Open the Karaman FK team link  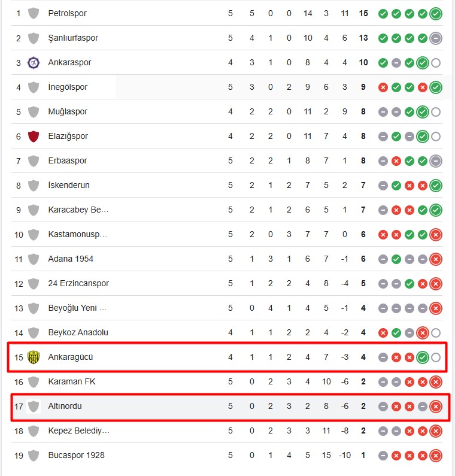(x=72, y=381)
